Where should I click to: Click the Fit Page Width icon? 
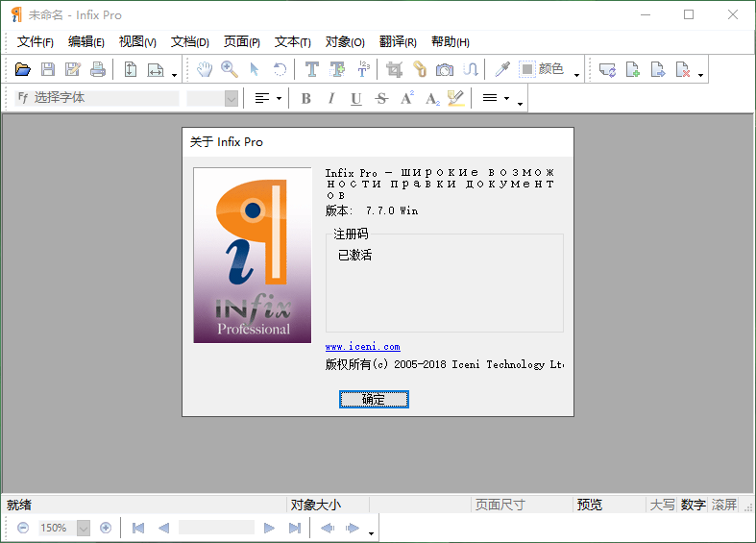pos(156,69)
